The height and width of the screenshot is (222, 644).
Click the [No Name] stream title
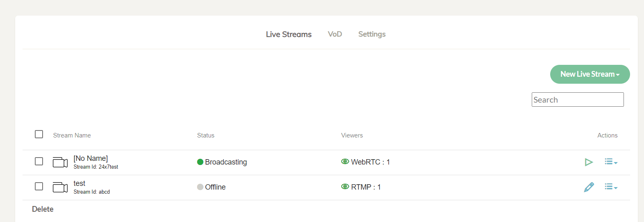[91, 158]
